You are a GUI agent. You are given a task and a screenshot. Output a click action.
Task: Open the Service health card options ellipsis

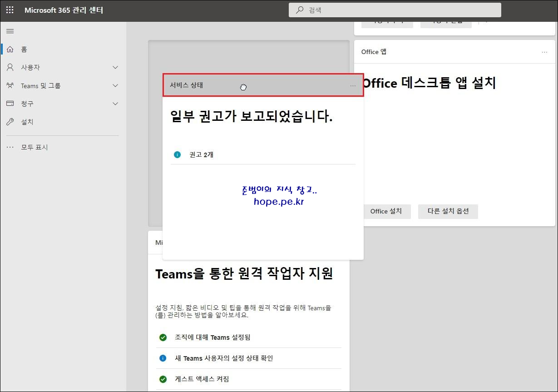353,85
